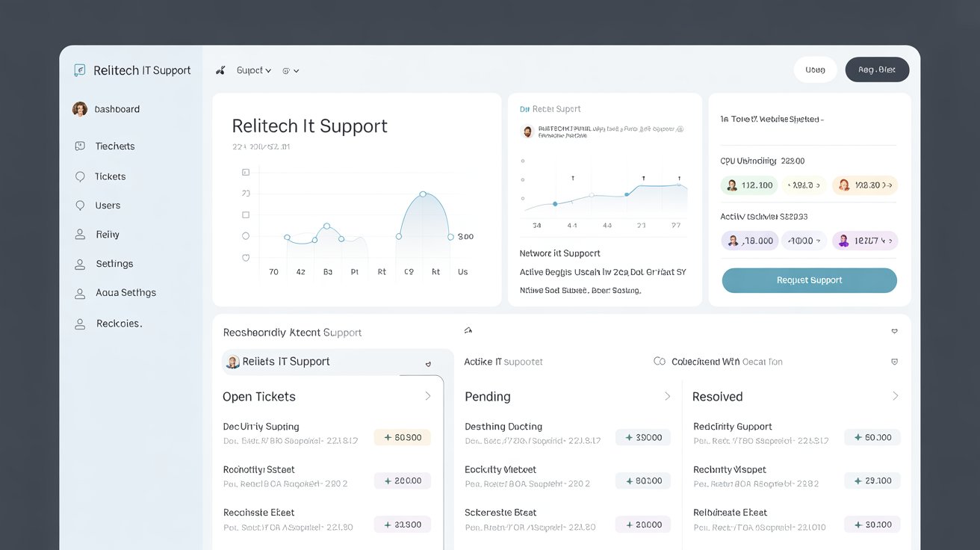
Task: Toggle the empty square checkbox on chart axis
Action: point(246,215)
